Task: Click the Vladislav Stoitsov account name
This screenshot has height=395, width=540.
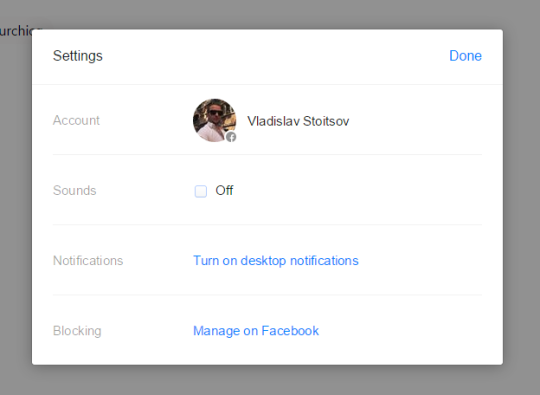Action: pos(298,121)
